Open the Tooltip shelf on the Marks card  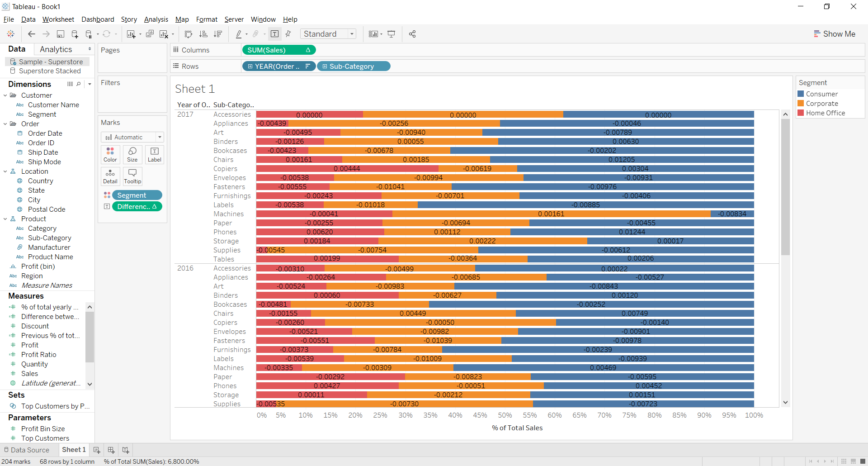tap(132, 176)
